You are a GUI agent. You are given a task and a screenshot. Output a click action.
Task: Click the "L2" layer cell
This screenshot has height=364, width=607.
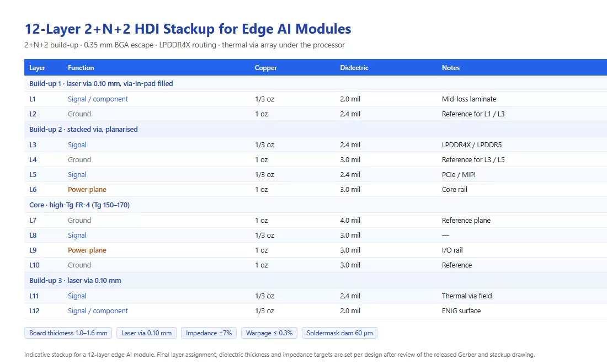pyautogui.click(x=33, y=114)
